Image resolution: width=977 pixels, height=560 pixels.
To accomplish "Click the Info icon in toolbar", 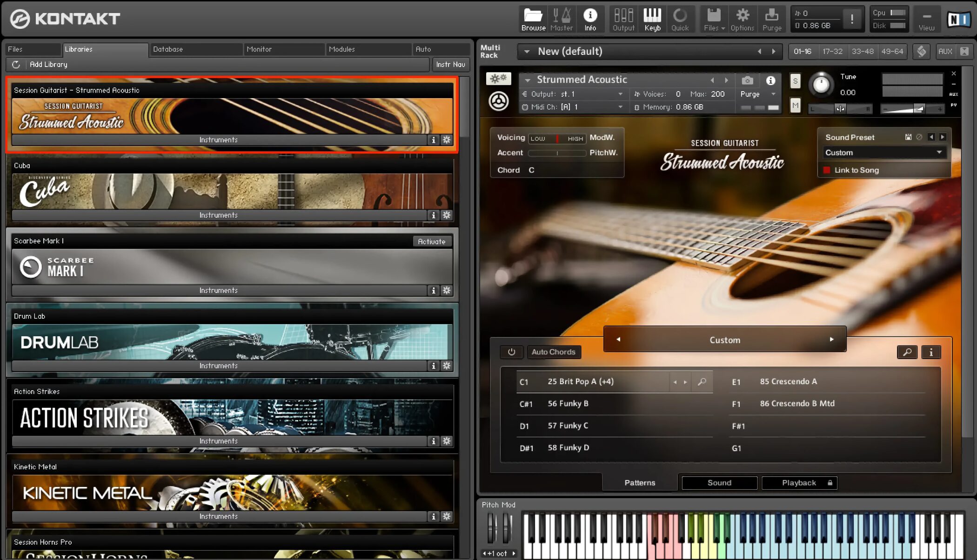I will pos(590,19).
